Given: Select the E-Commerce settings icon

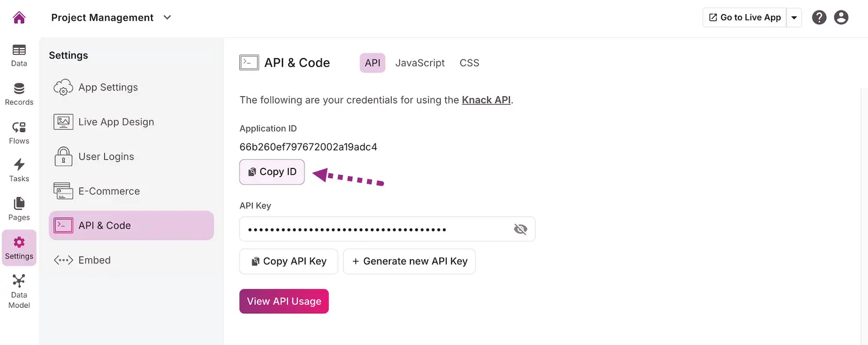Looking at the screenshot, I should click(x=62, y=190).
